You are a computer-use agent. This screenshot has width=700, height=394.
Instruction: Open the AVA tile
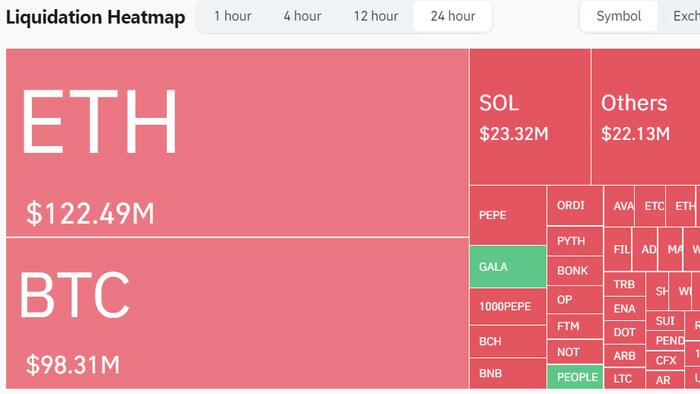click(619, 206)
